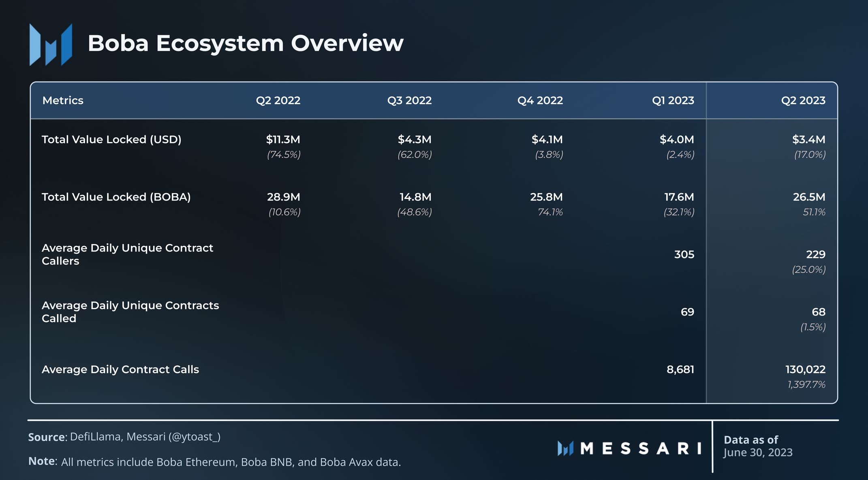Screen dimensions: 868x480
Task: Click the 8,681 contract calls value
Action: tap(680, 370)
